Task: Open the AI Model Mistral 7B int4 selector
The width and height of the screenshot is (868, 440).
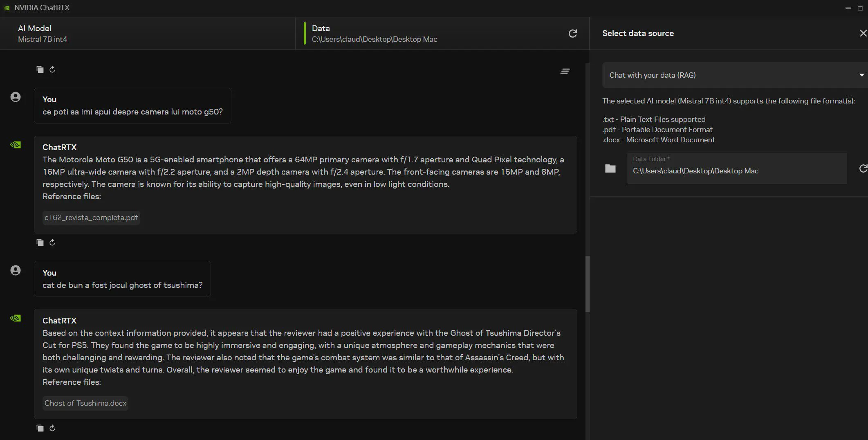Action: coord(148,34)
